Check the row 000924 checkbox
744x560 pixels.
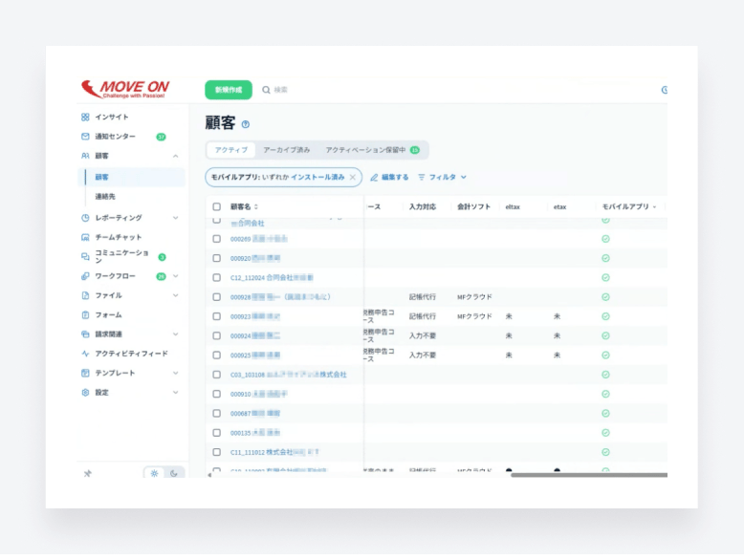(x=217, y=335)
